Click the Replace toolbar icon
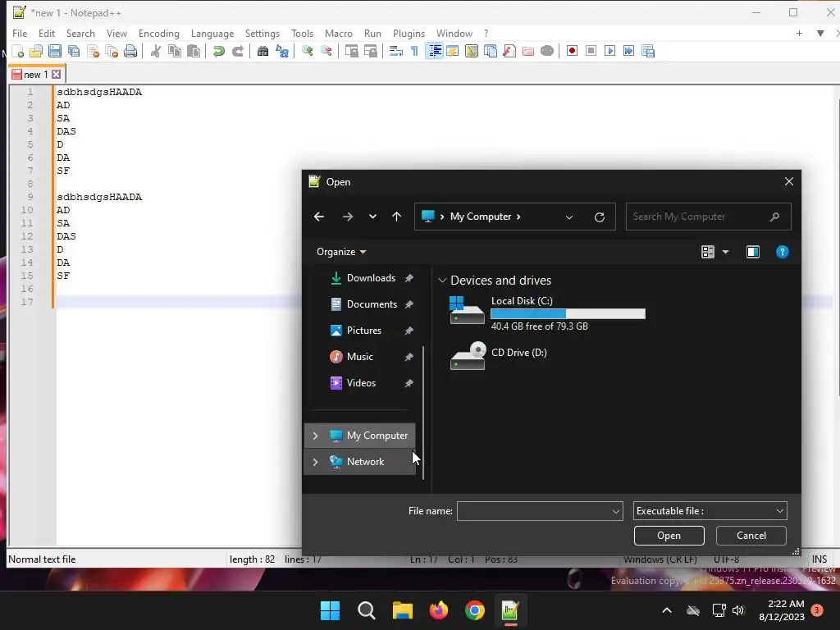This screenshot has height=630, width=840. tap(282, 52)
